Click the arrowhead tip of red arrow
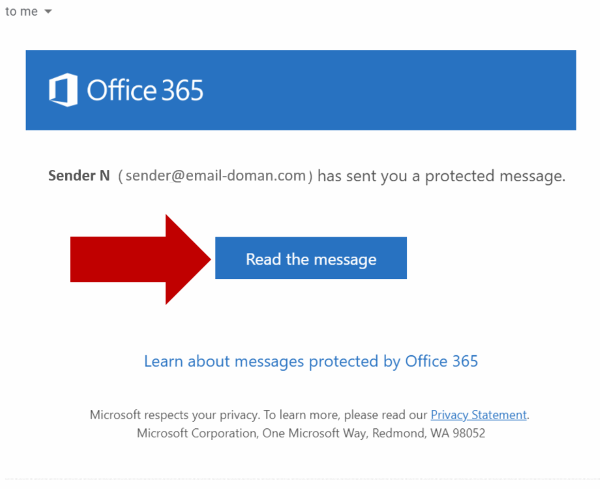 click(x=205, y=259)
